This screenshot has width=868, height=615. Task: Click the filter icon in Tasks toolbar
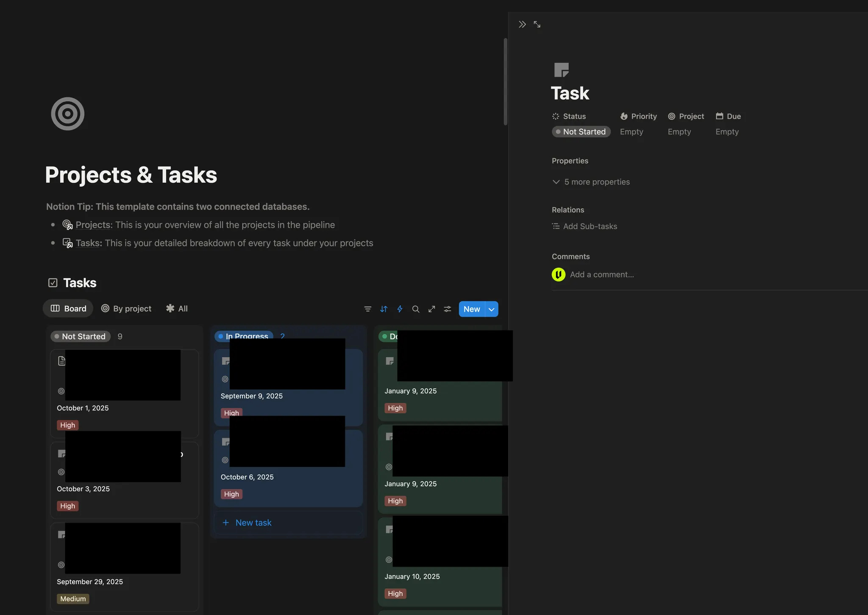(x=367, y=309)
